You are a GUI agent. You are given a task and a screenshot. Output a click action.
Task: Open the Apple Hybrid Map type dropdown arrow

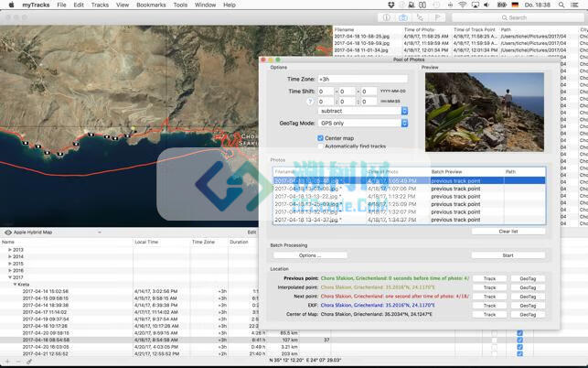point(100,233)
